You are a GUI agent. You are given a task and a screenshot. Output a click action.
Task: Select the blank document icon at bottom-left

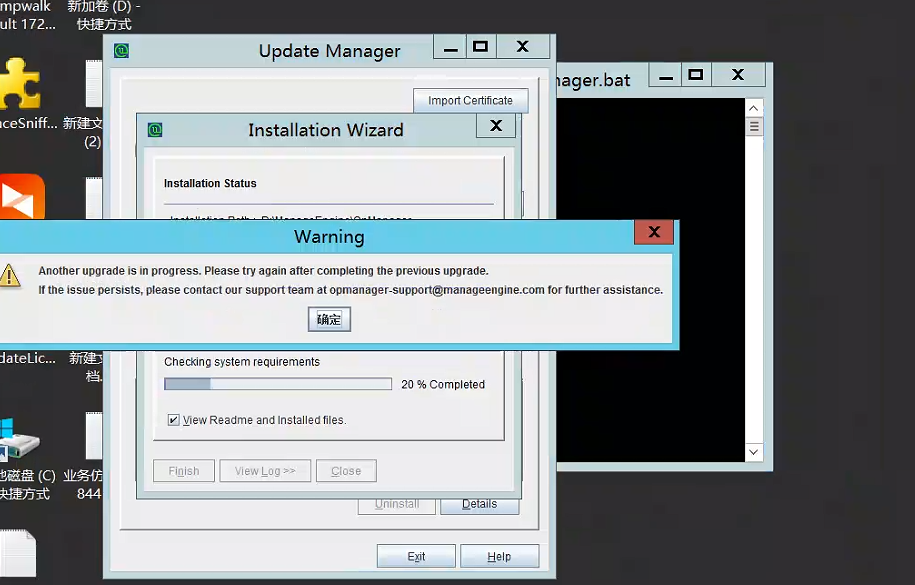click(x=18, y=553)
